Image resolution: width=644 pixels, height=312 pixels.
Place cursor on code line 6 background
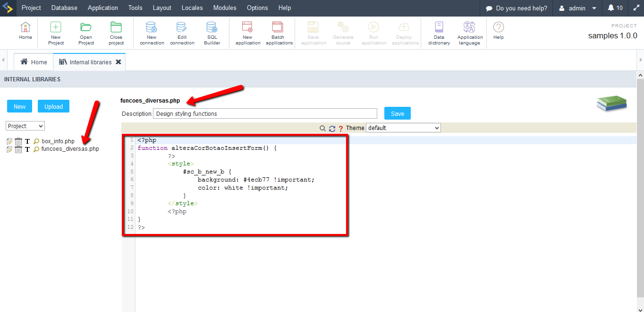[256, 180]
